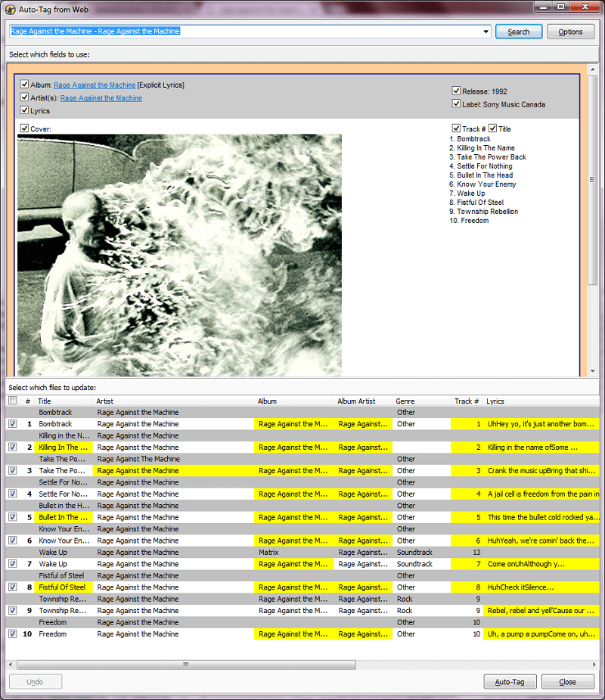The image size is (605, 700).
Task: Click the Search button
Action: pos(518,32)
